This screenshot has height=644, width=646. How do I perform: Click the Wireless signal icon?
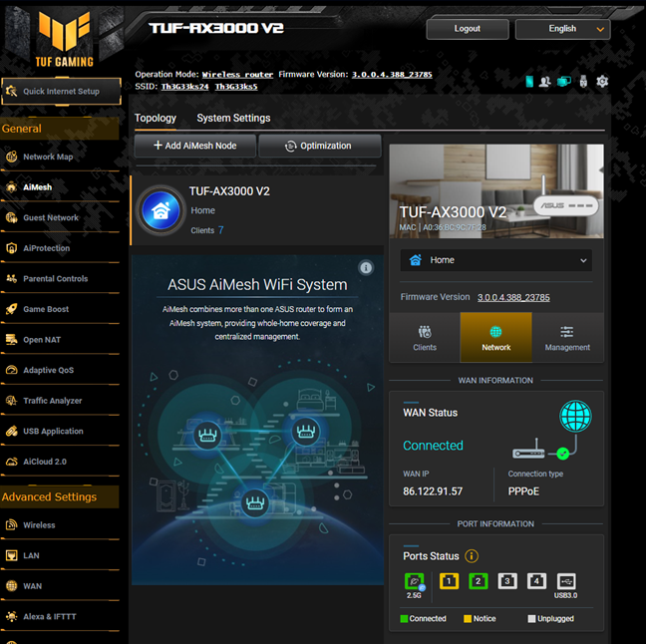click(12, 525)
